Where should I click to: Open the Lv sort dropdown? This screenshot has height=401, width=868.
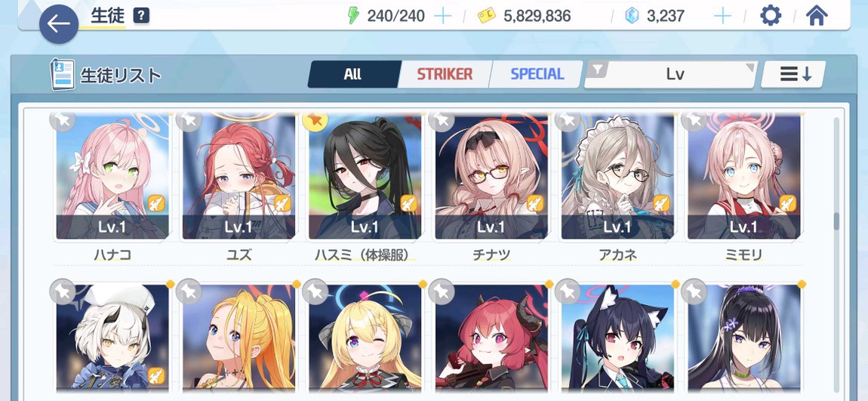tap(676, 74)
